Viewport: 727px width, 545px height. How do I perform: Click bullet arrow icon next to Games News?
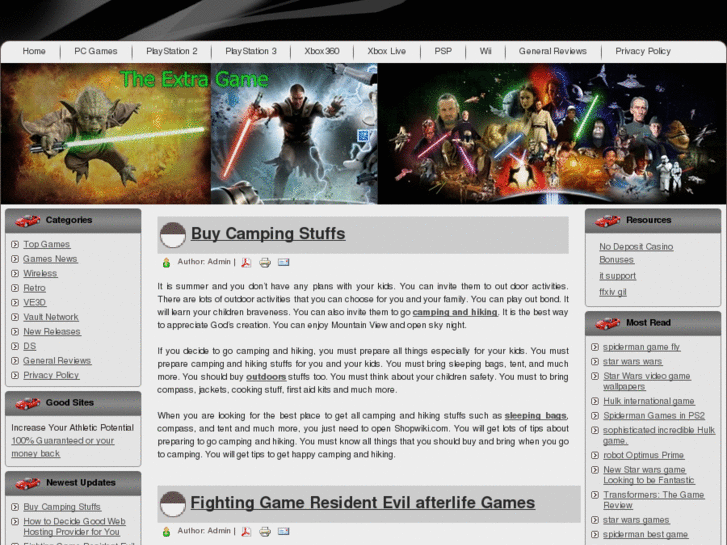15,259
